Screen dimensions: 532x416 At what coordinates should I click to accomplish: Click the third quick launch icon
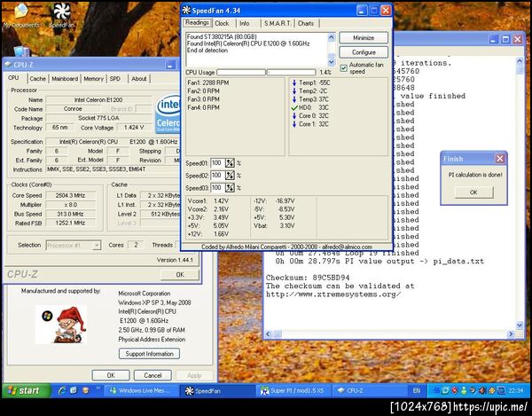(x=85, y=390)
